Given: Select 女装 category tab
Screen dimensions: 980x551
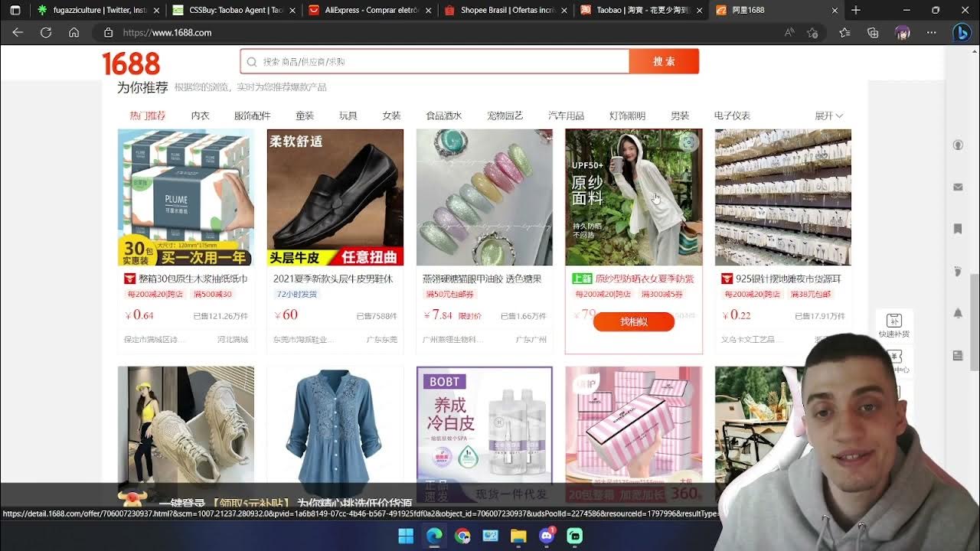Looking at the screenshot, I should [391, 116].
